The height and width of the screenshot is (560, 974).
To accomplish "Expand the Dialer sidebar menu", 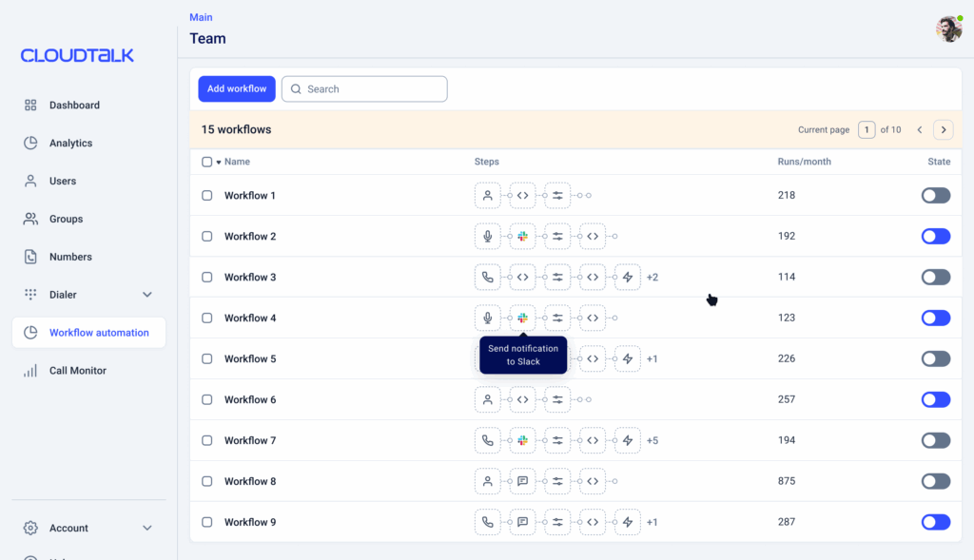I will click(146, 295).
